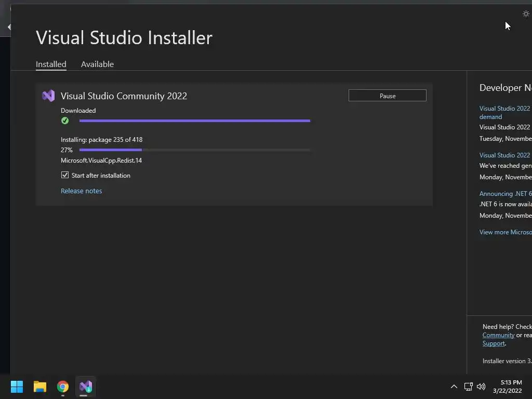Uncheck Start after installation

click(x=65, y=175)
